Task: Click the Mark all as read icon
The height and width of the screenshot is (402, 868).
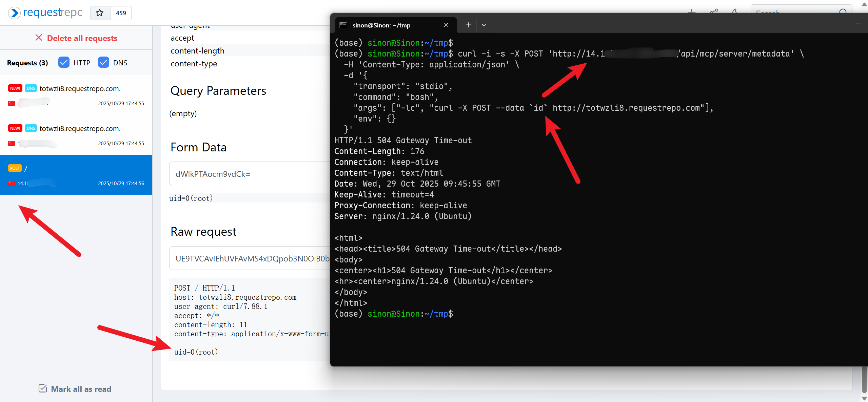Action: click(43, 388)
